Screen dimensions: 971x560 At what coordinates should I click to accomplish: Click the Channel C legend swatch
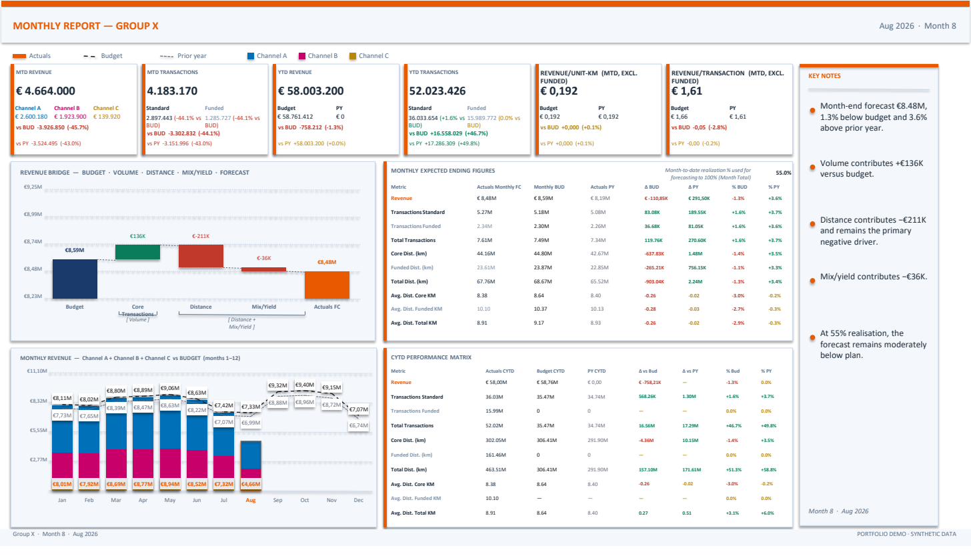tap(353, 56)
